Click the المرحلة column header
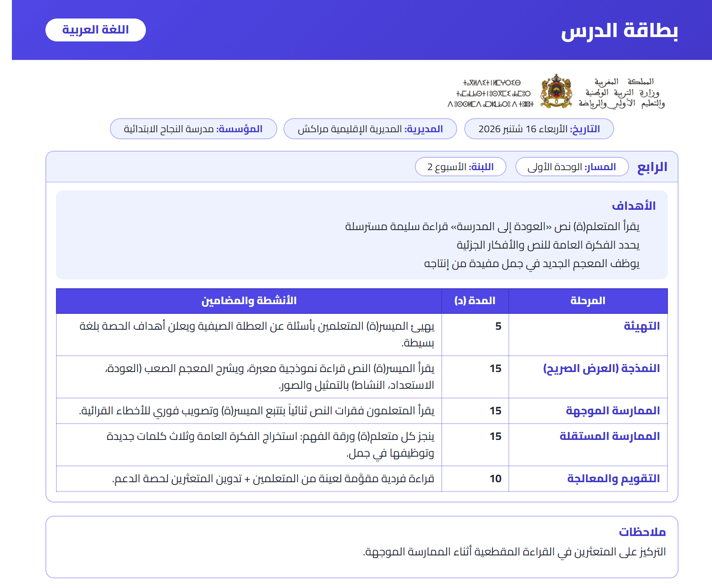Viewport: 712px width, 588px height. tap(588, 301)
